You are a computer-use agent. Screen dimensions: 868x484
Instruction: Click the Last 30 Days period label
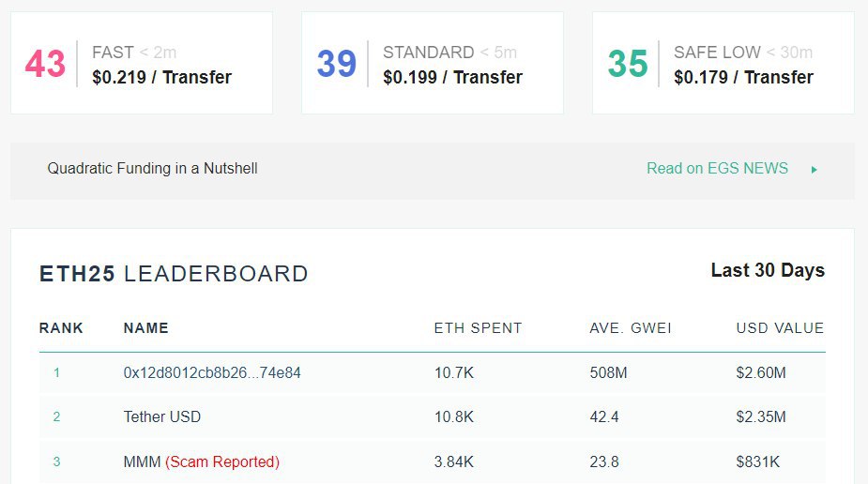point(768,270)
